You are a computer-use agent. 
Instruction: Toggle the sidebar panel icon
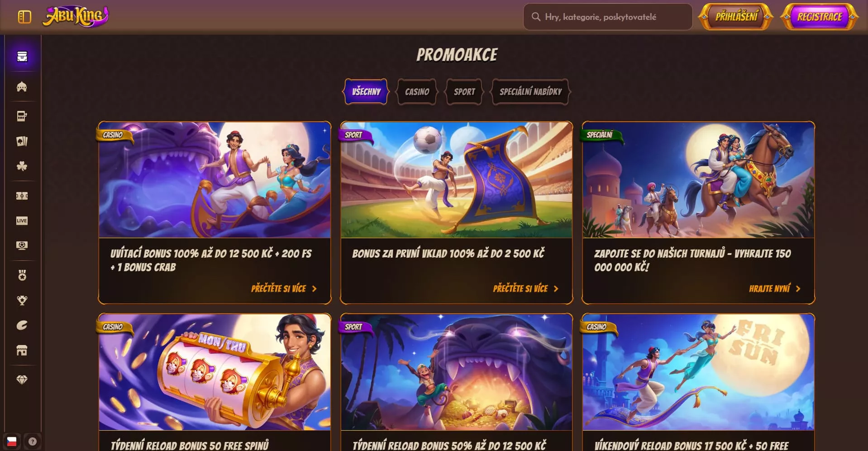[x=24, y=17]
